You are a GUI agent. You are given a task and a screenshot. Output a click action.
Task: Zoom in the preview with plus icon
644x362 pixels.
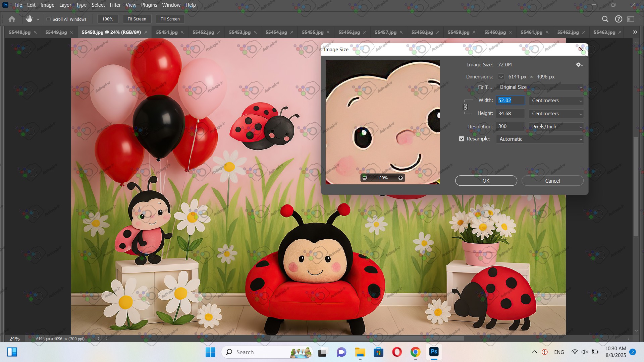tap(400, 178)
